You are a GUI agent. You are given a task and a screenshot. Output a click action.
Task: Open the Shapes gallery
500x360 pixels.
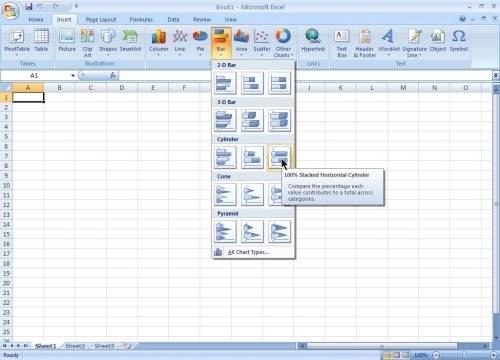108,42
